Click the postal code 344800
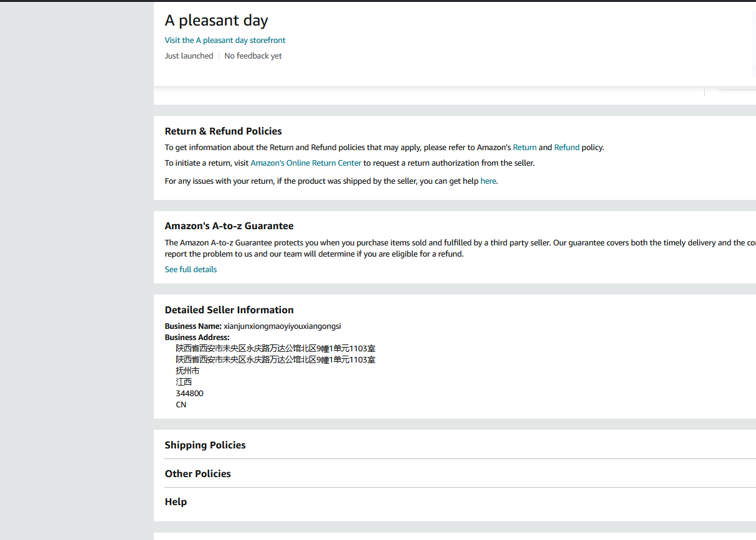 [x=189, y=394]
